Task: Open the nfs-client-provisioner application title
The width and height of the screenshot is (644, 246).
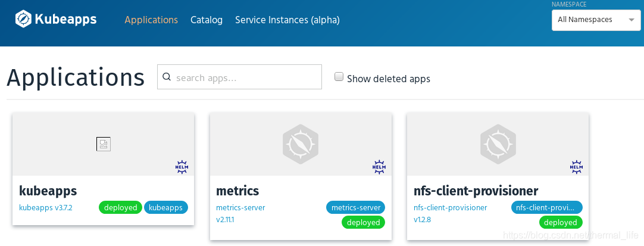Action: (476, 191)
